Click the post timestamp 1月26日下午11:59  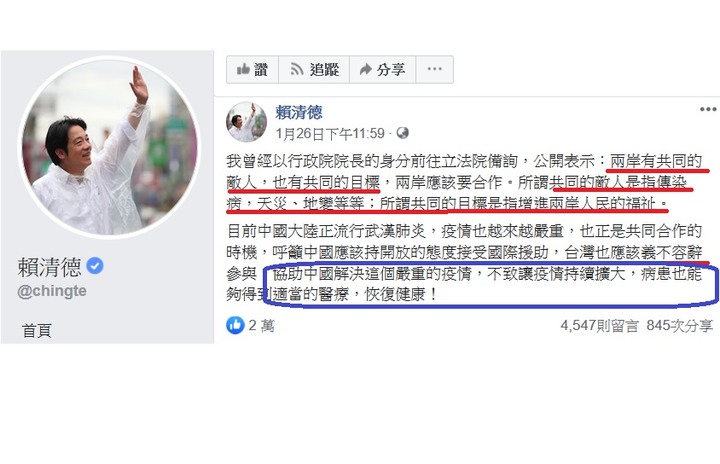click(x=330, y=134)
